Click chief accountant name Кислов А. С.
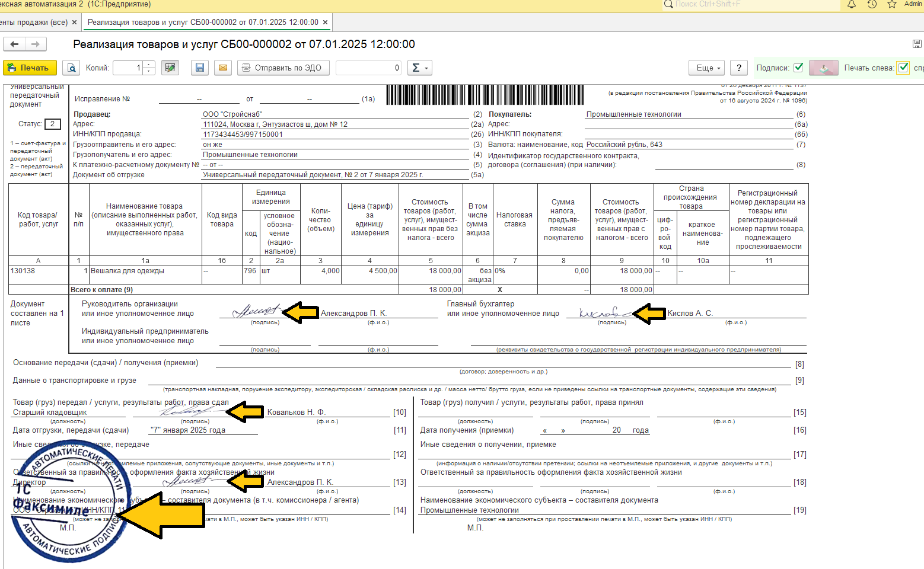The image size is (924, 569). point(690,313)
